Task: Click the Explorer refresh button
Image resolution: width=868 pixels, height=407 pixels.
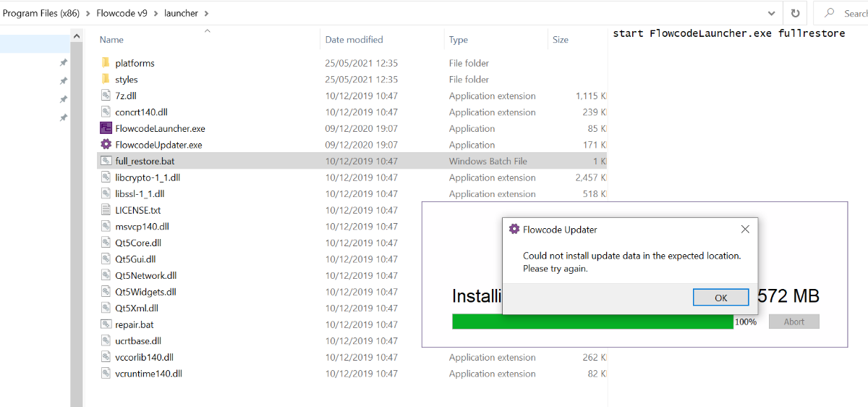Action: pyautogui.click(x=795, y=13)
